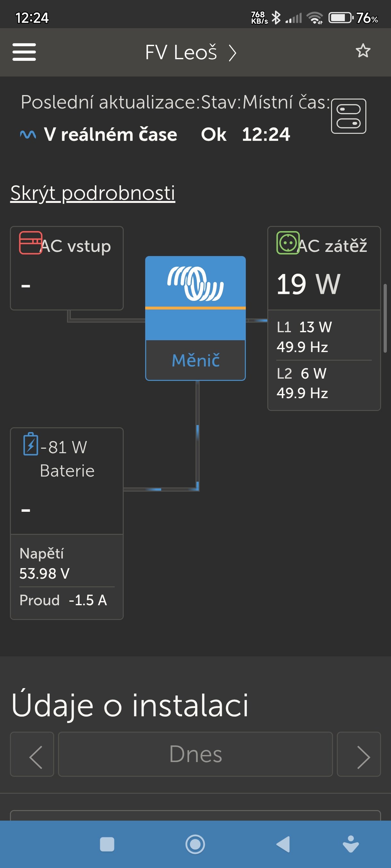Viewport: 391px width, 868px height.
Task: Open Android recent apps square button
Action: click(107, 844)
